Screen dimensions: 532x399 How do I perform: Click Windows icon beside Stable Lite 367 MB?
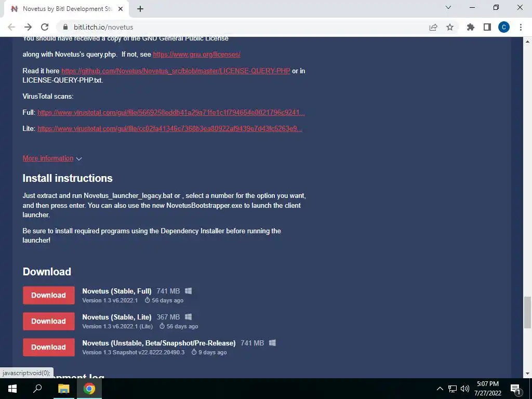tap(188, 317)
